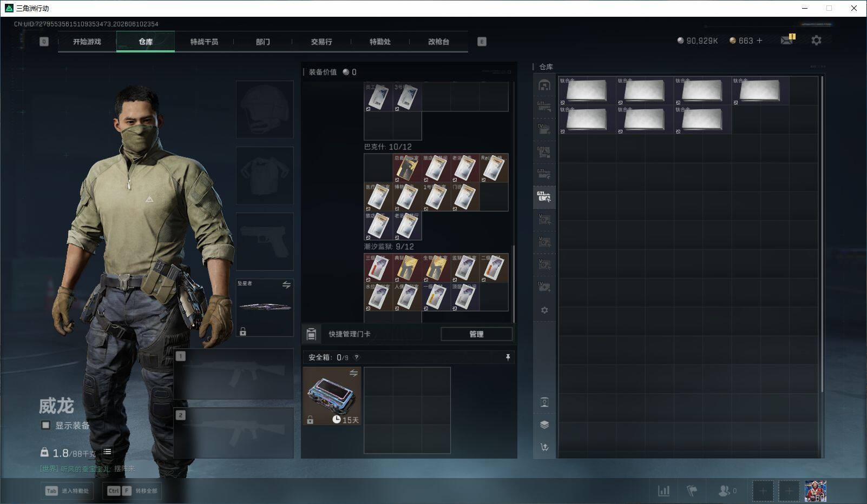Screen dimensions: 867x504
Task: Open the safe box container with 15天 timer
Action: pyautogui.click(x=332, y=396)
